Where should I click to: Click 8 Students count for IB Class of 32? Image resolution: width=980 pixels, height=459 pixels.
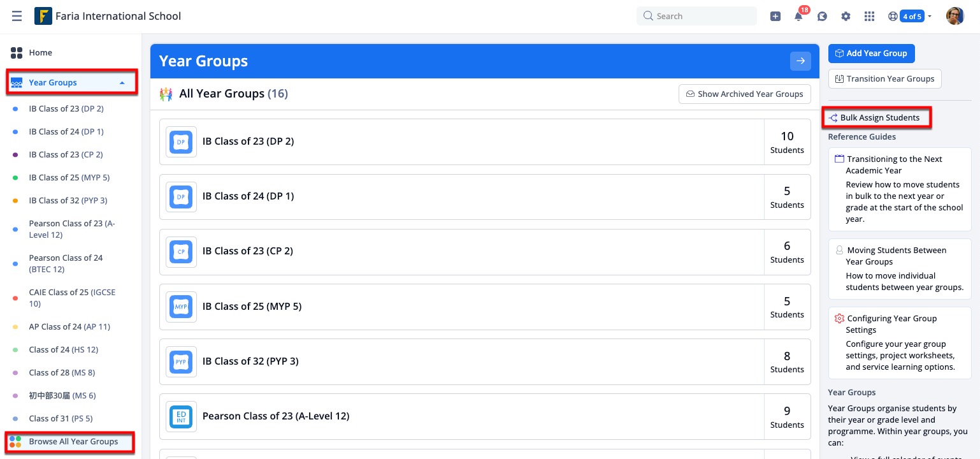[787, 362]
